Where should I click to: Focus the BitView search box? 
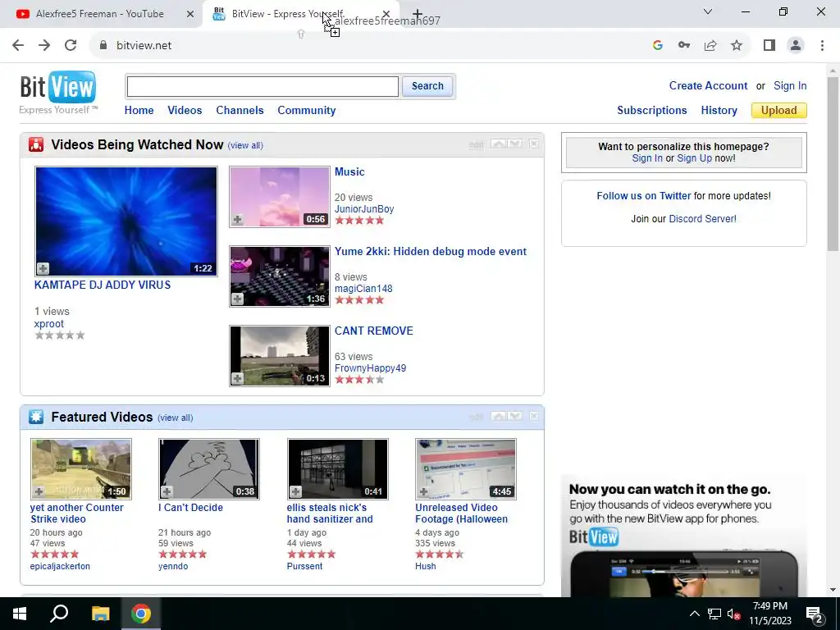262,86
